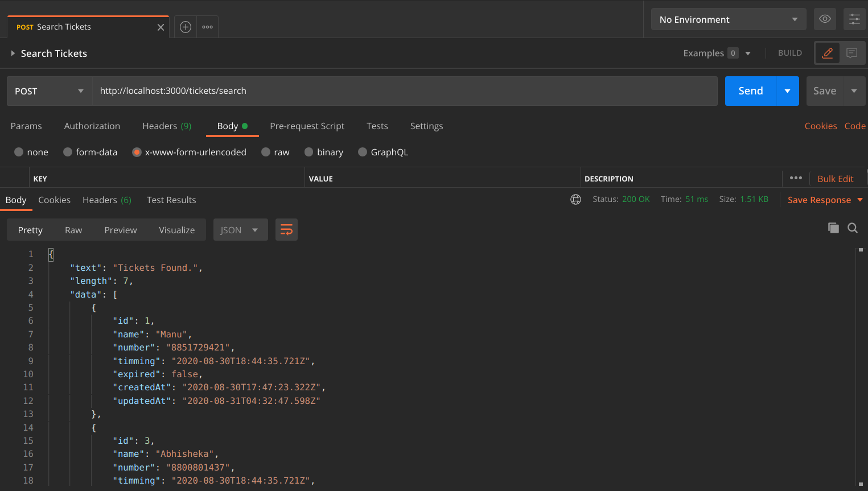Open the Test Results tab
Viewport: 868px width, 491px height.
171,200
